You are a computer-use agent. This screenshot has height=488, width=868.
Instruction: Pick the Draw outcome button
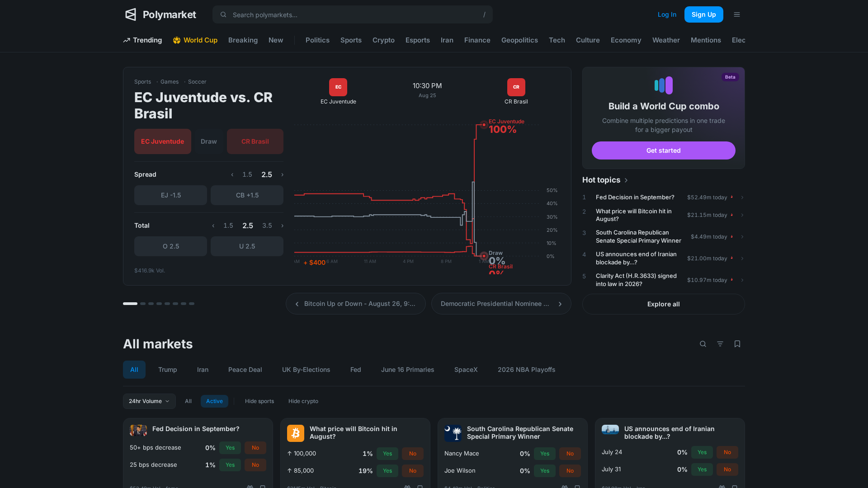(x=209, y=141)
